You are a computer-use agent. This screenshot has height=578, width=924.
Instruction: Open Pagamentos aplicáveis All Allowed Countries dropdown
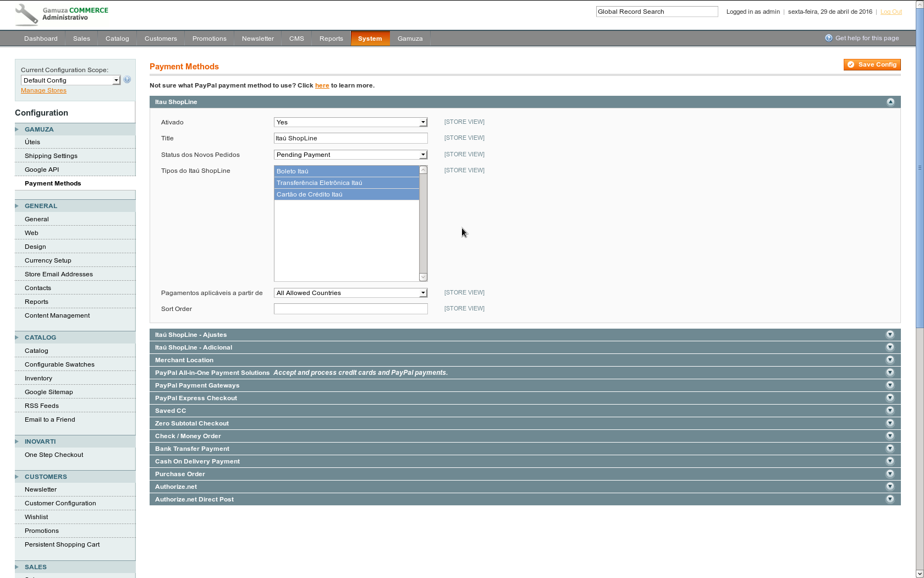[350, 293]
